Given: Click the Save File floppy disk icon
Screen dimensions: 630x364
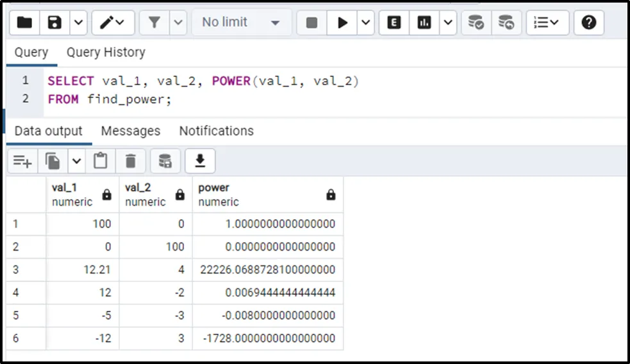Looking at the screenshot, I should click(x=54, y=23).
